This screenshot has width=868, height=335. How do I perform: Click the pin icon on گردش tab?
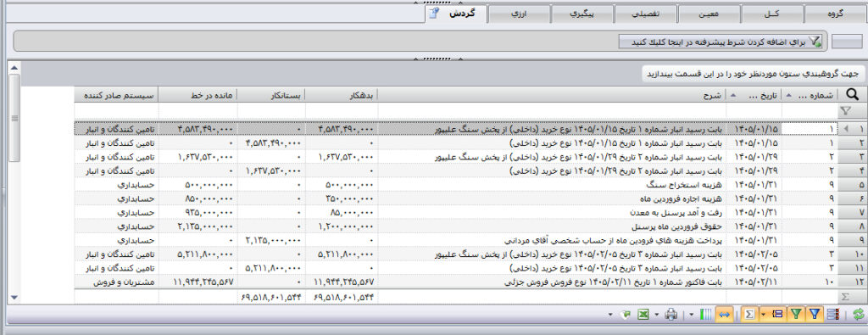[x=435, y=14]
